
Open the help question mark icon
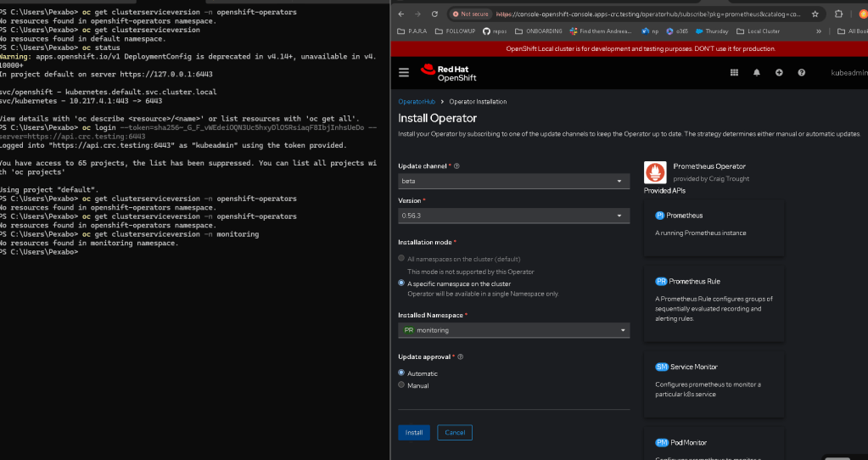801,72
